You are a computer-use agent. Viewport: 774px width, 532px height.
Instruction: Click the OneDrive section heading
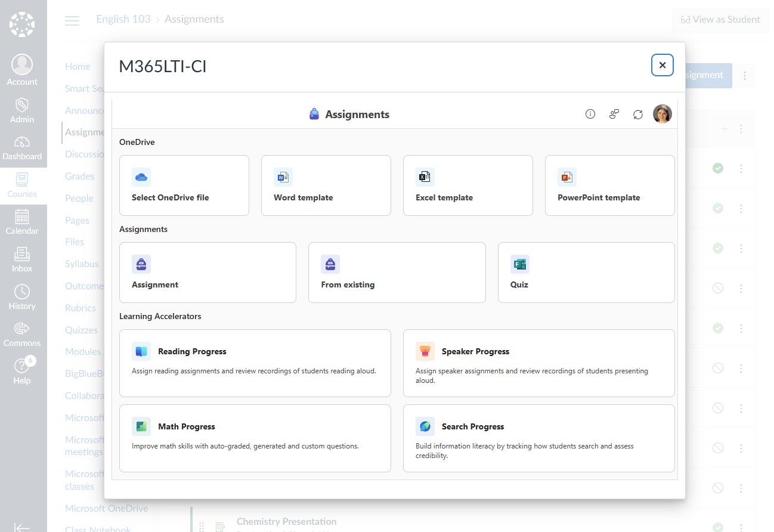coord(137,142)
